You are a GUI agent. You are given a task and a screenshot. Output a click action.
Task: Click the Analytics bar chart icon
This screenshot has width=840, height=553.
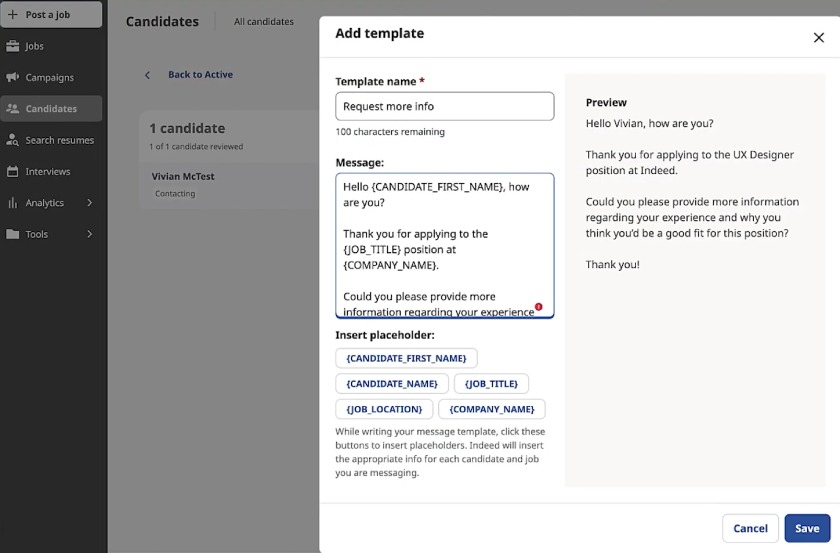click(13, 203)
